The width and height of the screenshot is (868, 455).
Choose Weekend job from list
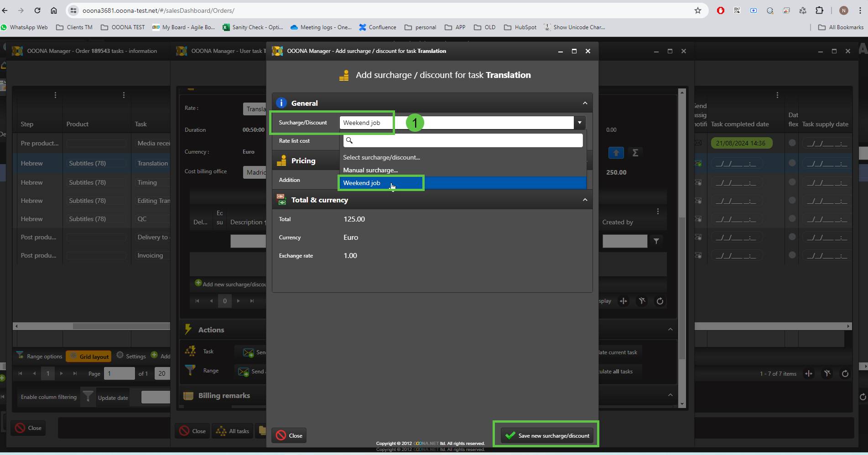coord(362,183)
